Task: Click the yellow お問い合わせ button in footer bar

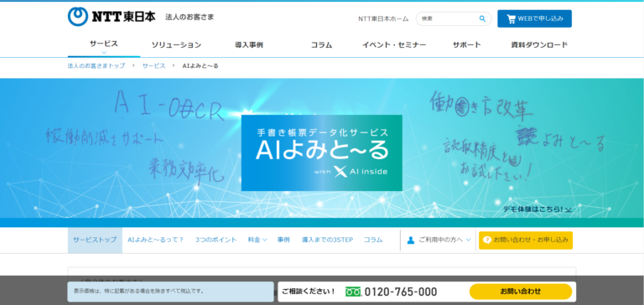Action: click(521, 292)
